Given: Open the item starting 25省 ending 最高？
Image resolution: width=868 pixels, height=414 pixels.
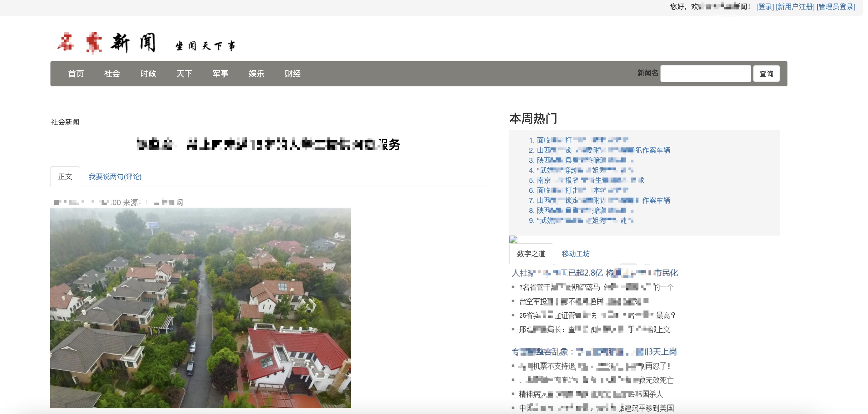Looking at the screenshot, I should pyautogui.click(x=598, y=316).
